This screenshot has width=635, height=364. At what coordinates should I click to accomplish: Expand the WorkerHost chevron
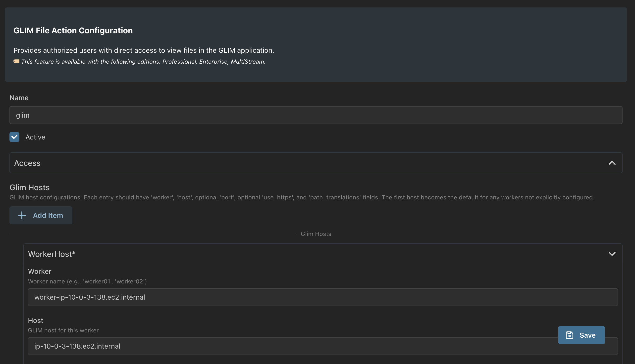tap(612, 254)
